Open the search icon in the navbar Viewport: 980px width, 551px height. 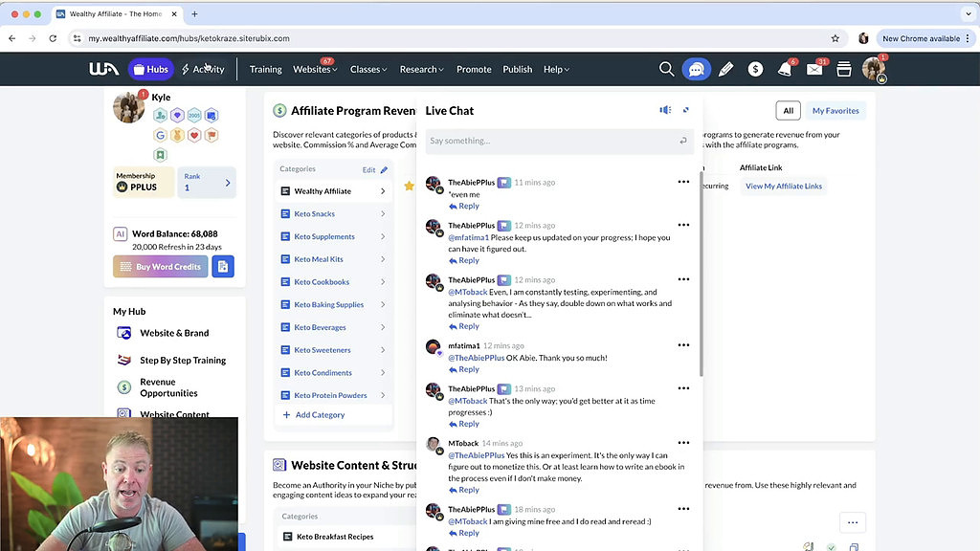point(667,68)
